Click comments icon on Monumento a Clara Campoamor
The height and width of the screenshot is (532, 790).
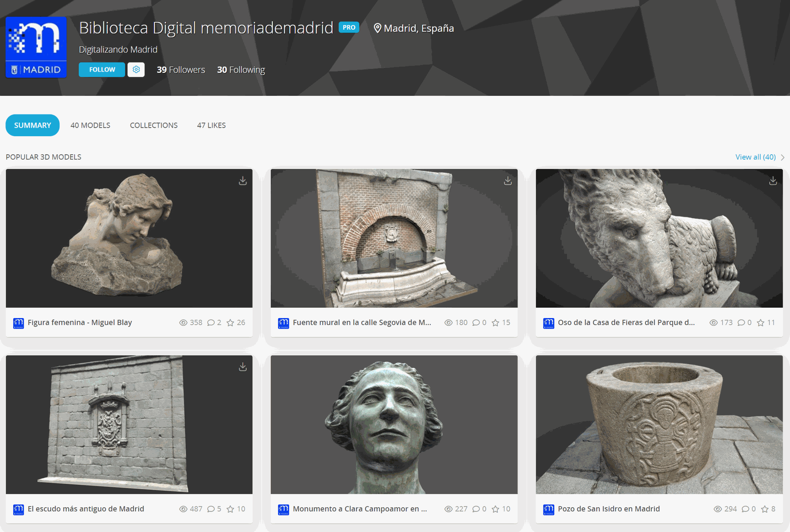click(476, 509)
